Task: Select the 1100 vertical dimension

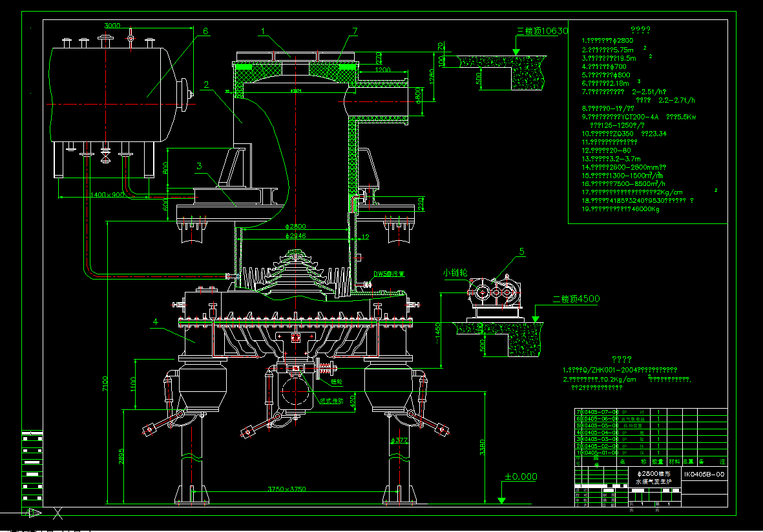Action: [x=133, y=384]
